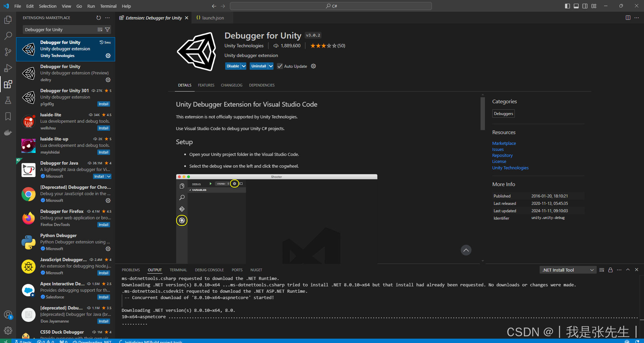Click the Debuggers category tag
This screenshot has width=644, height=343.
coord(503,114)
